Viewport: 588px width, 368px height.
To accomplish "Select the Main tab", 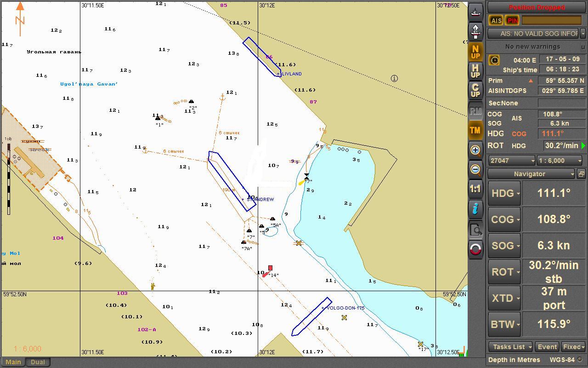I will 13,362.
